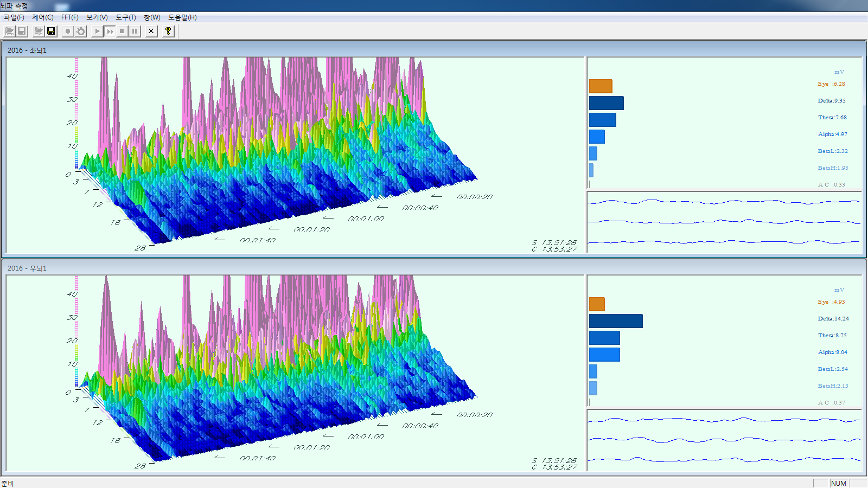Click the orange Eye bar in left brain panel
Image resolution: width=868 pixels, height=488 pixels.
coord(601,86)
